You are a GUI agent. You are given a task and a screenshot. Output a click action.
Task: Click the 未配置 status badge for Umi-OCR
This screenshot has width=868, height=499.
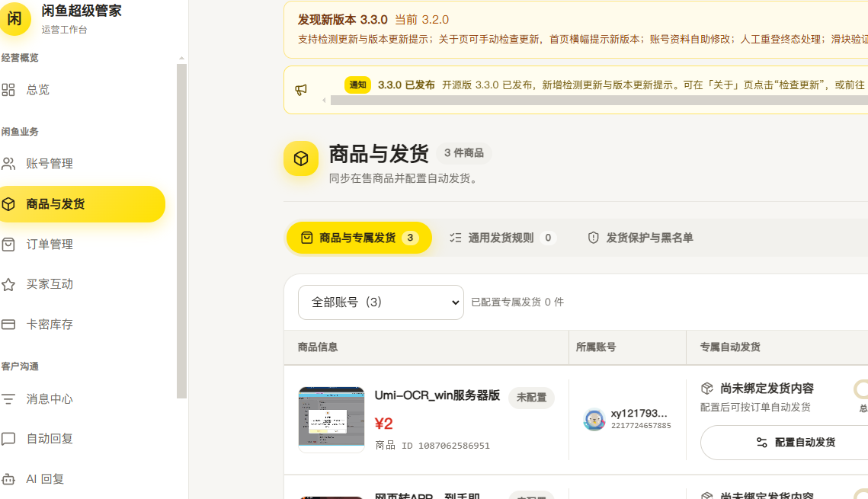(531, 398)
